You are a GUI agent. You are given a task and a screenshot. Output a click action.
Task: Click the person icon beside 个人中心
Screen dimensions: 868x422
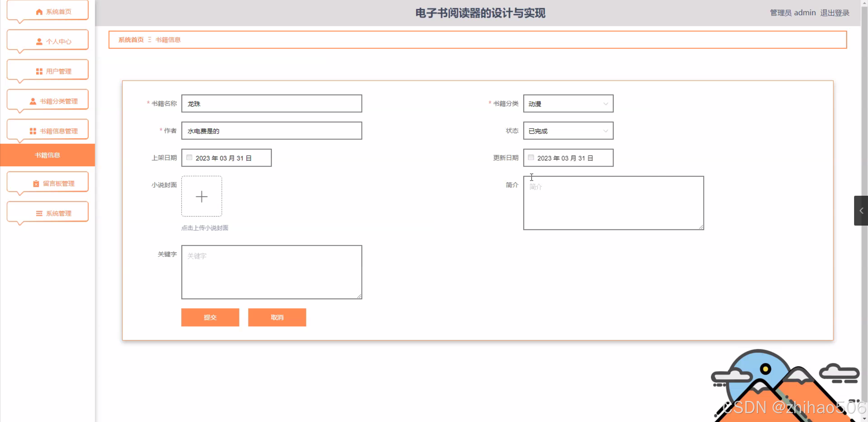(x=39, y=41)
